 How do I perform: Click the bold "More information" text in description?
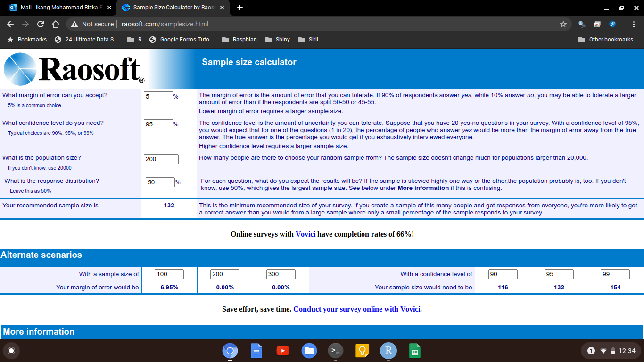pyautogui.click(x=423, y=188)
